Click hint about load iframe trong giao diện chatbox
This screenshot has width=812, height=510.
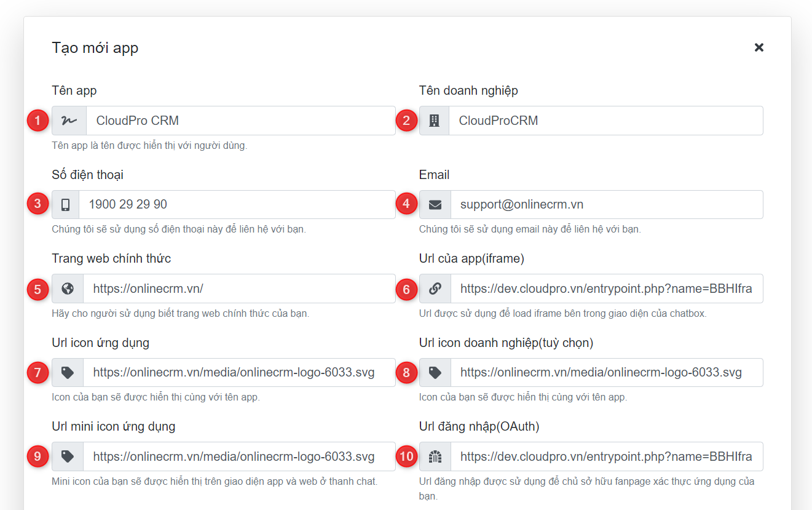point(563,313)
